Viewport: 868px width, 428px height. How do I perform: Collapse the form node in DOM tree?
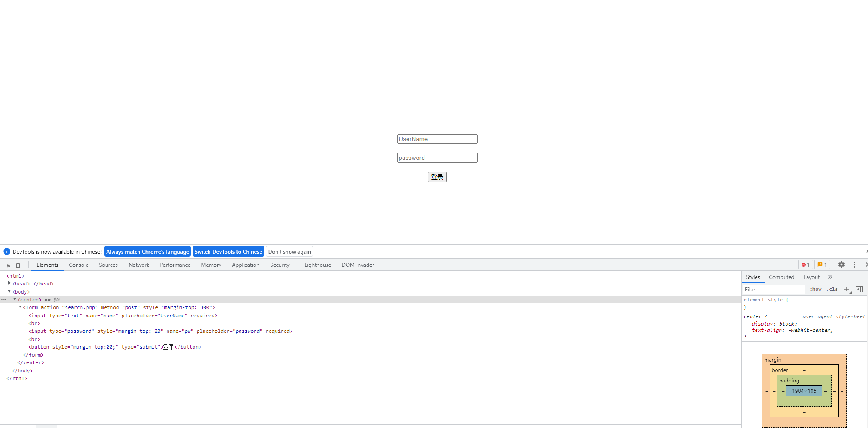tap(20, 307)
